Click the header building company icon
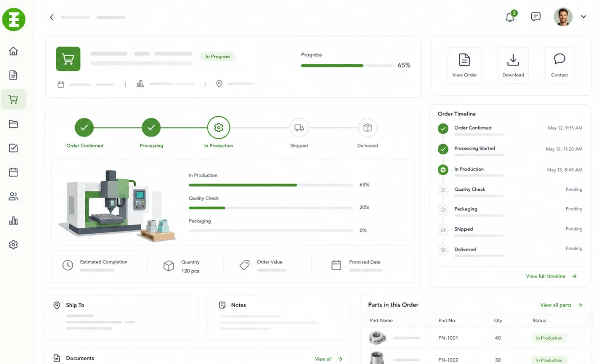The height and width of the screenshot is (364, 614). click(140, 84)
